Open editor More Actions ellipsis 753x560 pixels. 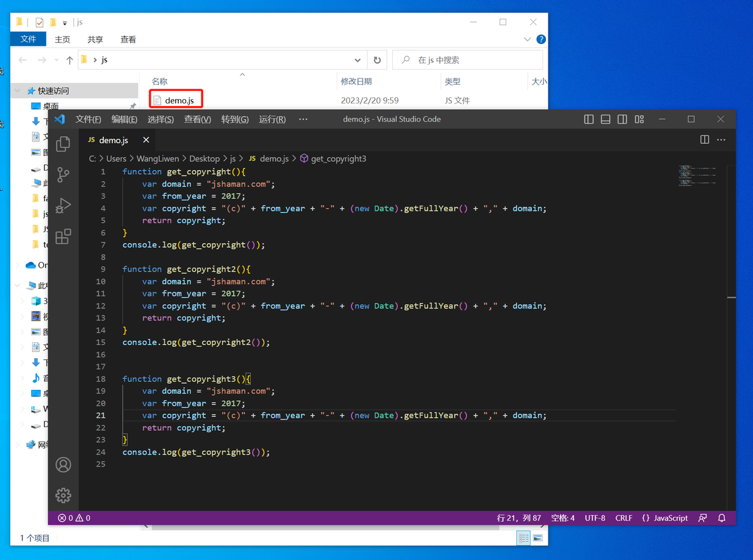pyautogui.click(x=721, y=140)
